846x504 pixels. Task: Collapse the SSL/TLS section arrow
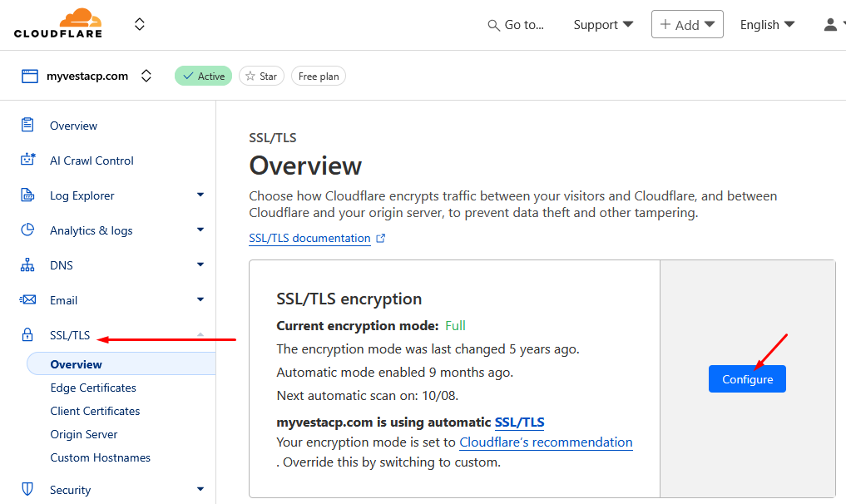click(x=200, y=335)
